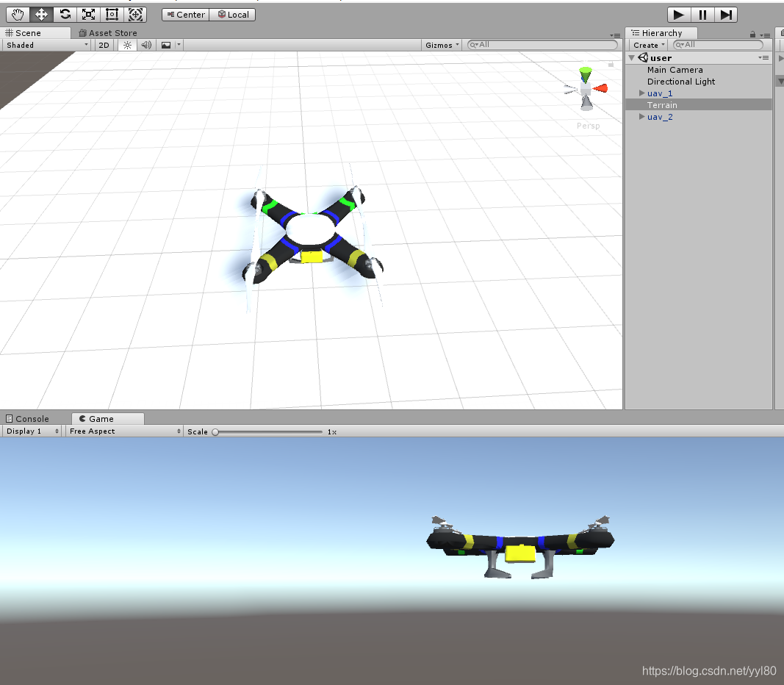The image size is (784, 685).
Task: Click the red X axis gizmo cone
Action: [600, 88]
